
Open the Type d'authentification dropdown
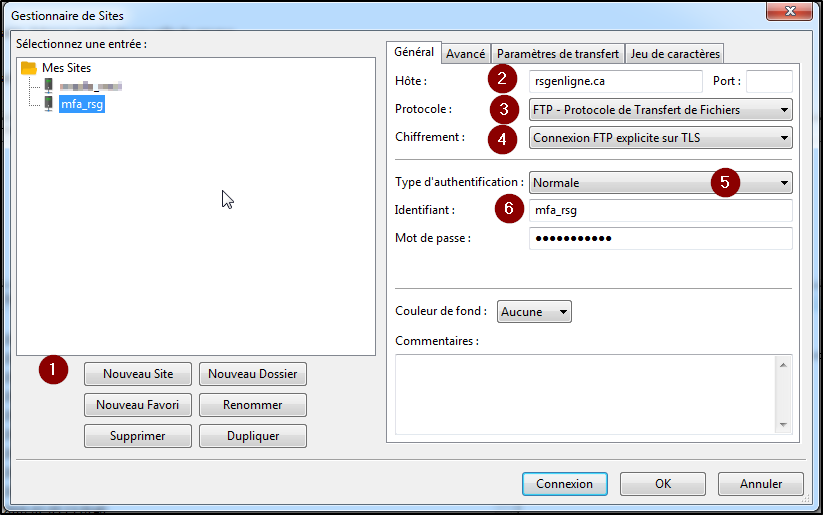tap(660, 183)
